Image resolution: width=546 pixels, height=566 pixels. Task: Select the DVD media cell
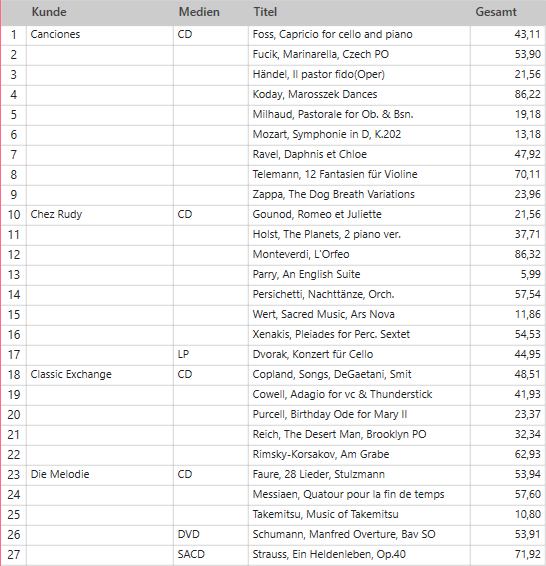click(211, 535)
